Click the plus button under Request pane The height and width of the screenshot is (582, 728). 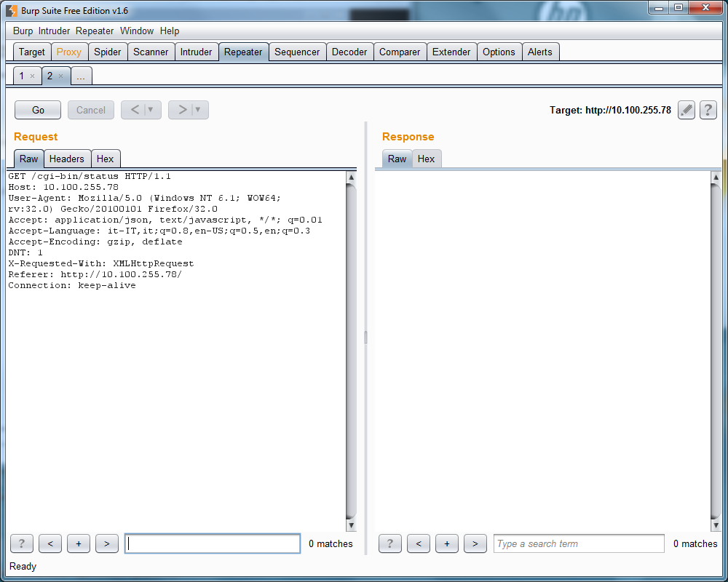78,543
